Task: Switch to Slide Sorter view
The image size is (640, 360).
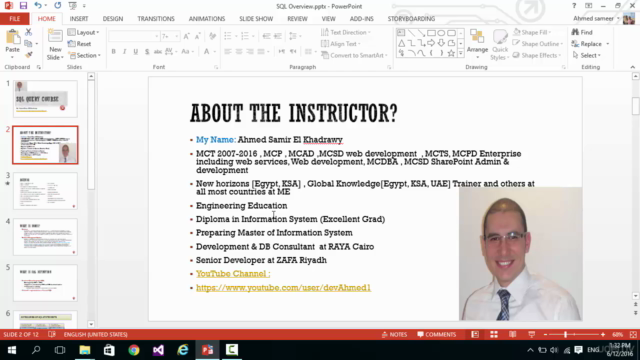Action: 494,334
